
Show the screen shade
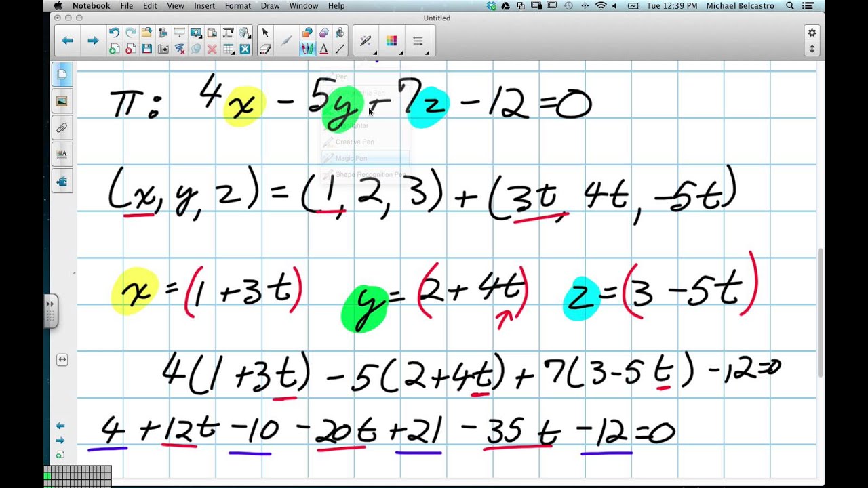coord(180,33)
